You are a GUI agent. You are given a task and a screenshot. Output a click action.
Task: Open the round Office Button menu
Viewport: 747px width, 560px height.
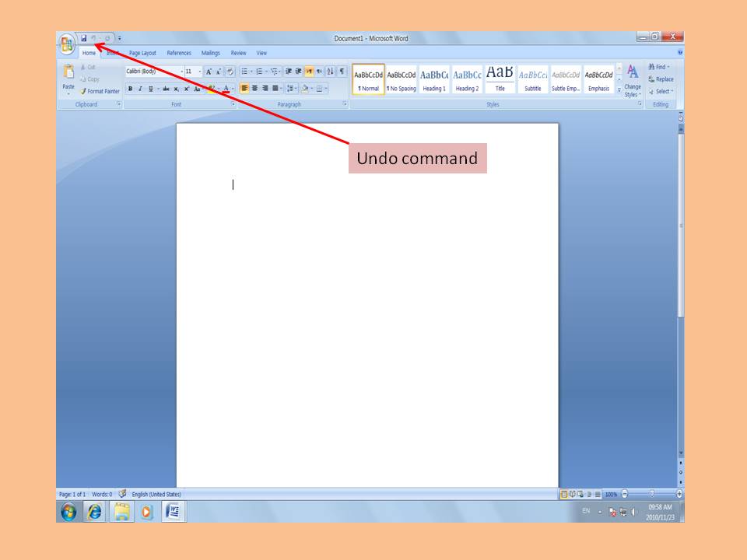67,43
